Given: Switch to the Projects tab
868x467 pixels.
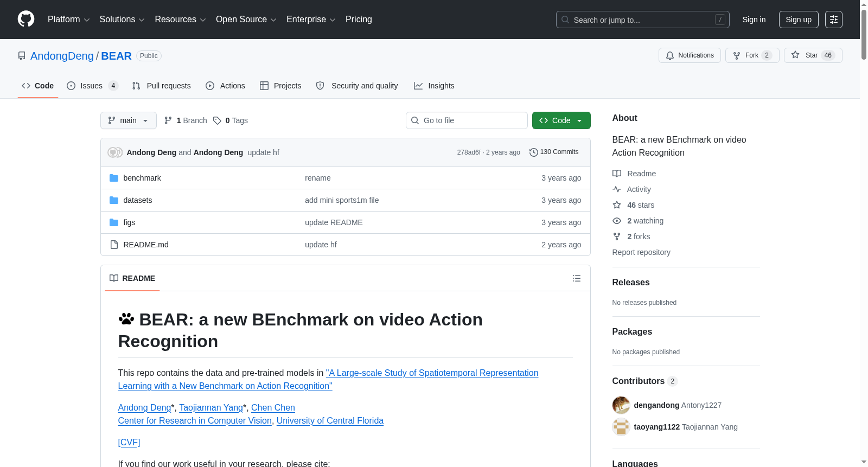Looking at the screenshot, I should tap(280, 86).
